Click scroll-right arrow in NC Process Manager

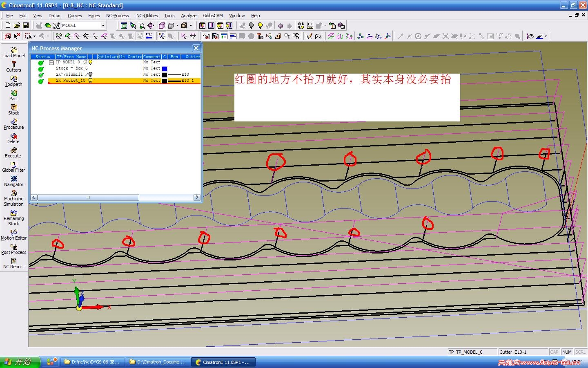click(197, 197)
